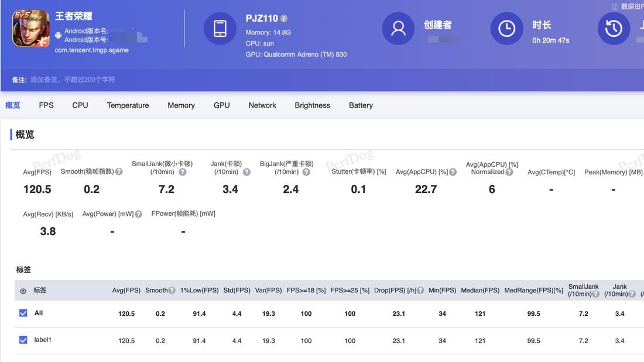Click the history clock icon at top right
644x362 pixels.
tap(614, 27)
